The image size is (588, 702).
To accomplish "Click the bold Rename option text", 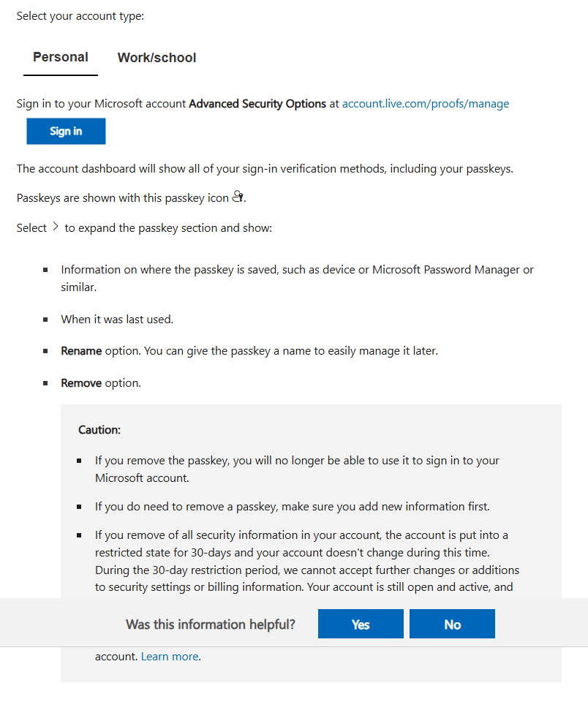I will 81,351.
